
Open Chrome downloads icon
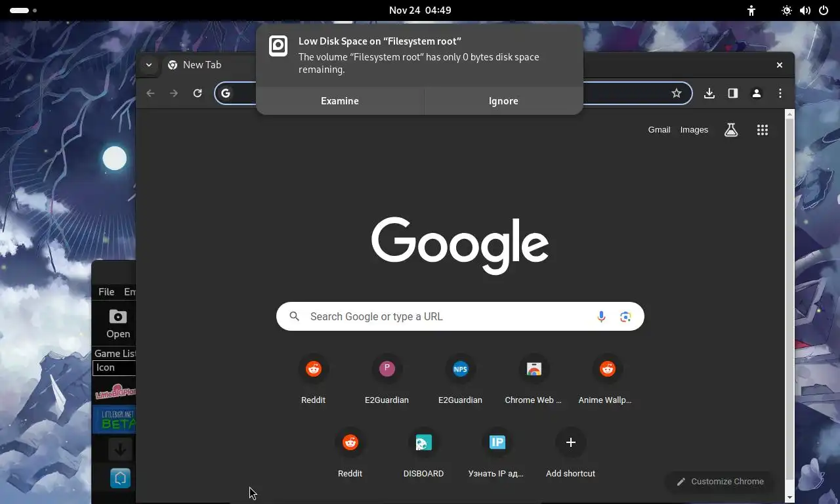pyautogui.click(x=709, y=93)
